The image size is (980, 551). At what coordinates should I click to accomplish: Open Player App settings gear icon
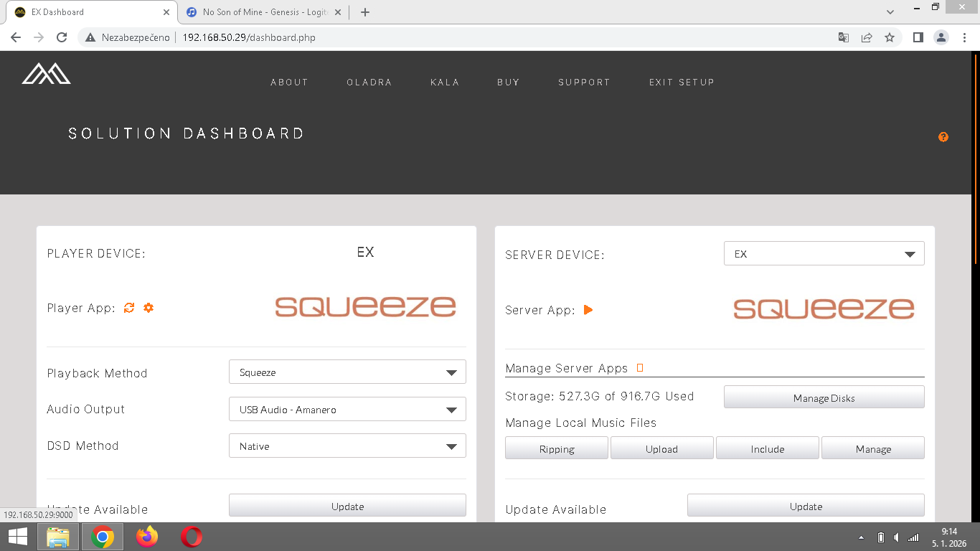click(149, 308)
